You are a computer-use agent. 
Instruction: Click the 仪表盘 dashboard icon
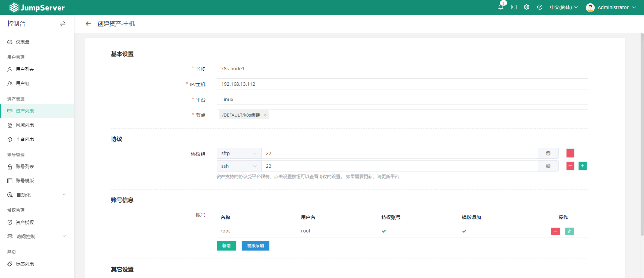click(10, 42)
